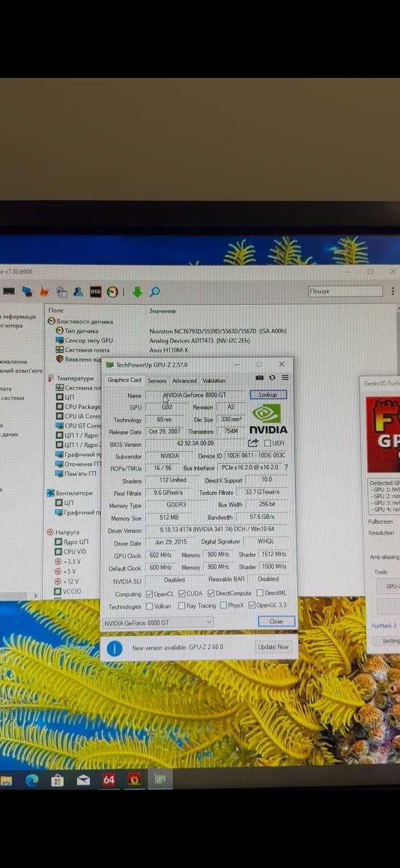The height and width of the screenshot is (868, 400).
Task: Click the NVIDIA logo in GPU-Z
Action: click(269, 420)
